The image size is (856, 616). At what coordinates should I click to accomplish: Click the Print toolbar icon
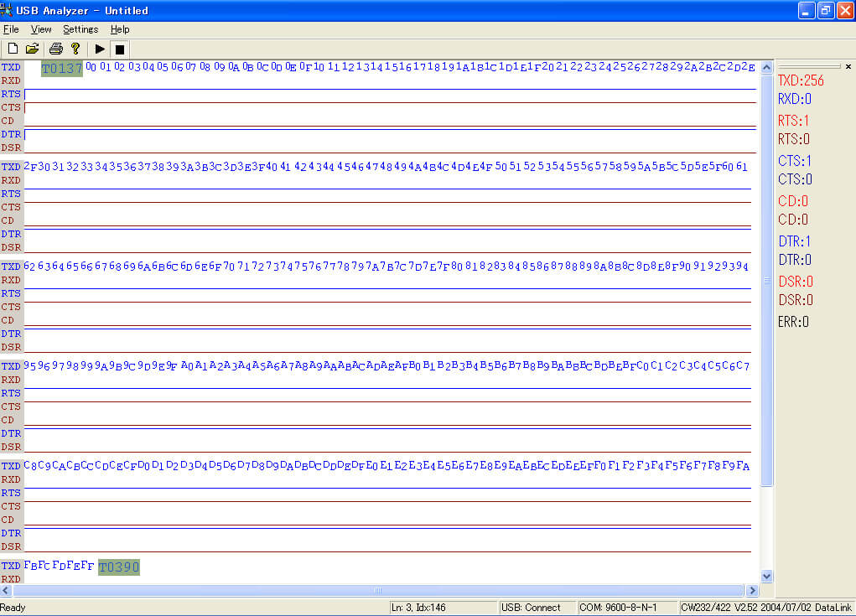[x=55, y=49]
